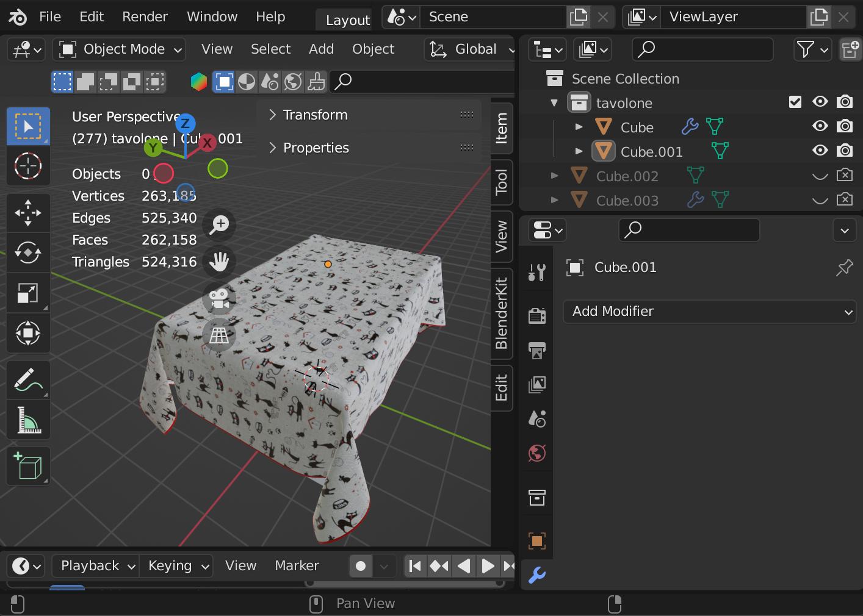Open Render Properties with the camera icon

coord(536,315)
